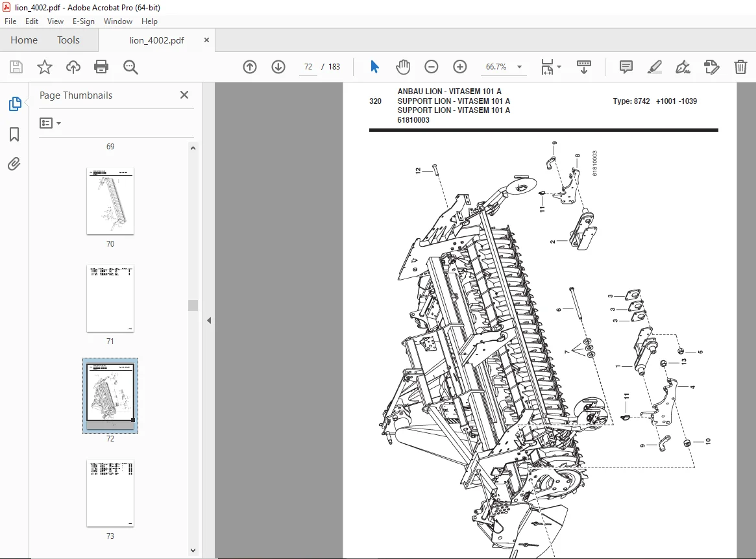Open the Help menu
756x559 pixels.
tap(149, 21)
